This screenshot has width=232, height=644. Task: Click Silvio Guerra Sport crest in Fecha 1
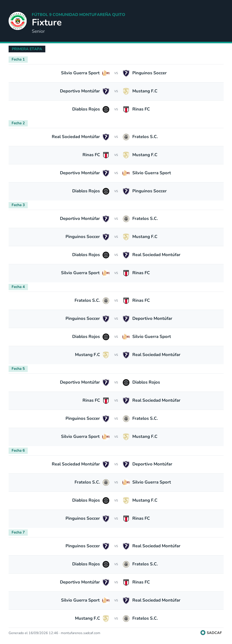point(106,73)
